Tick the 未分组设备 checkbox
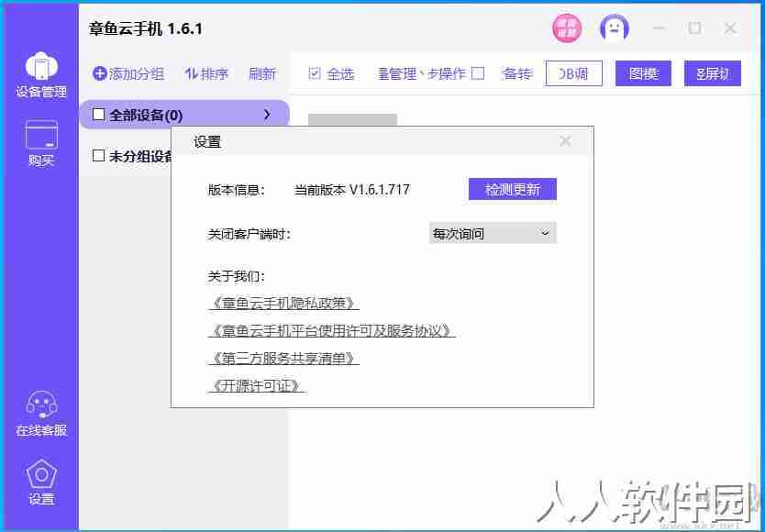The image size is (765, 532). [x=98, y=156]
